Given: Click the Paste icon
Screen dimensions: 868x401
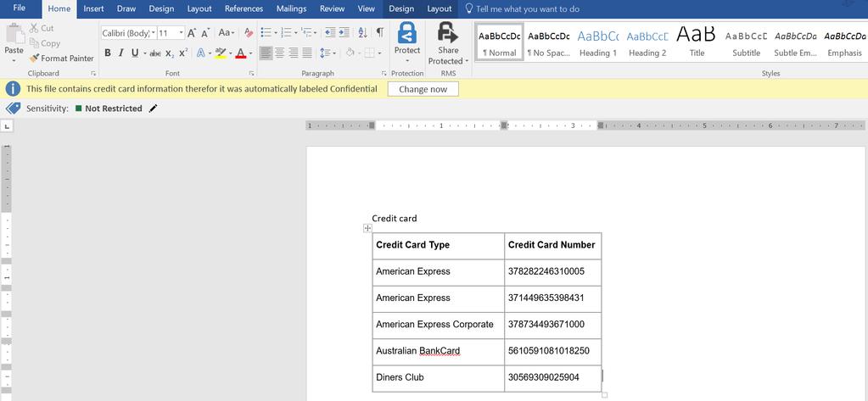Looking at the screenshot, I should pyautogui.click(x=15, y=34).
